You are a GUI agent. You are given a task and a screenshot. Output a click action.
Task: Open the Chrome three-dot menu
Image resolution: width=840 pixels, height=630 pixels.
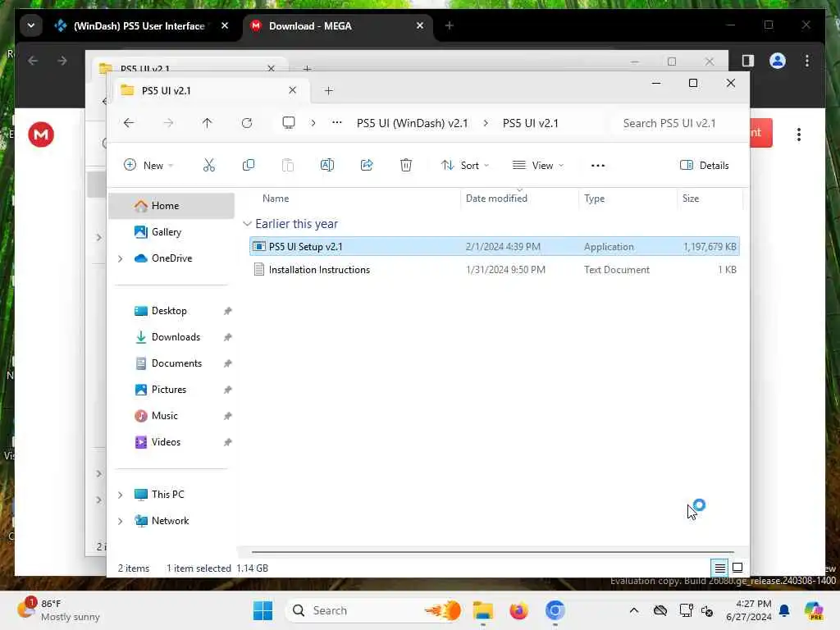(807, 61)
